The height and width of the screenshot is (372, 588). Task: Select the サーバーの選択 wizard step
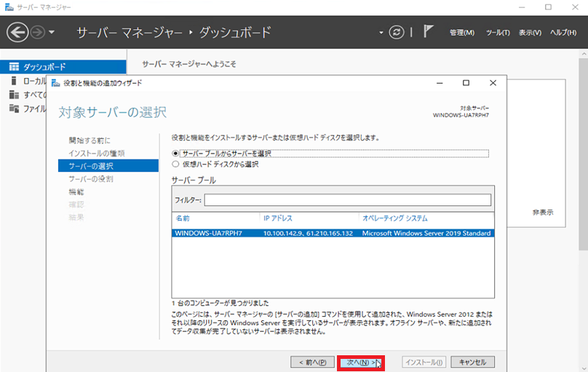[x=108, y=166]
